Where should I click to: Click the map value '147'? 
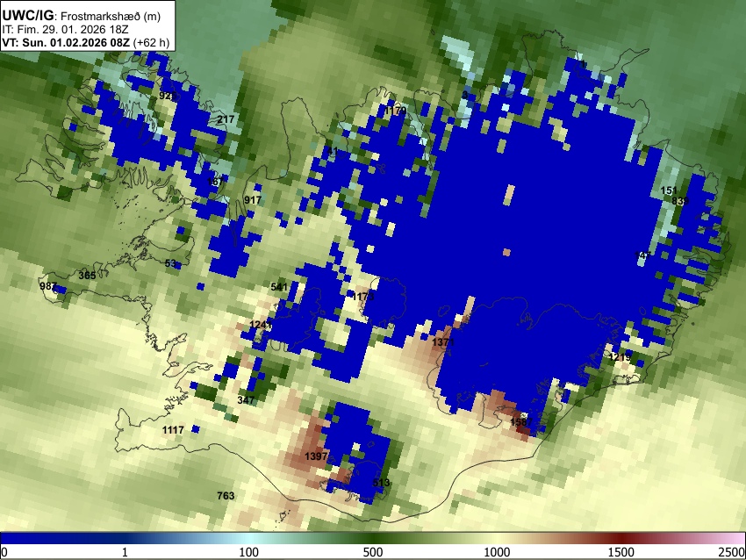click(x=642, y=256)
